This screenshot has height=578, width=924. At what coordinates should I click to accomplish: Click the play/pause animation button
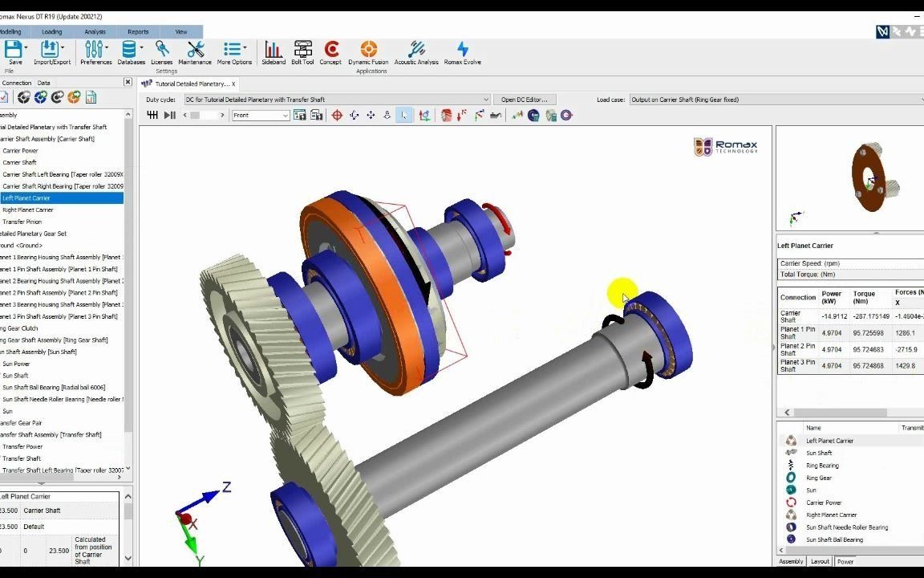point(170,115)
